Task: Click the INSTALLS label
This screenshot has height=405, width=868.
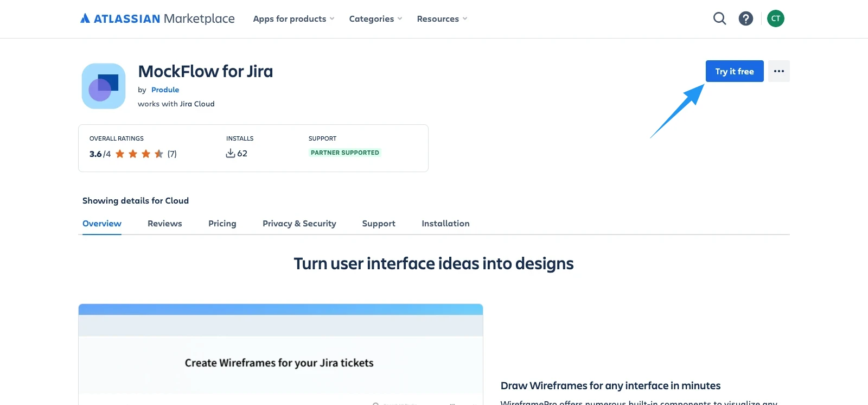Action: [240, 138]
